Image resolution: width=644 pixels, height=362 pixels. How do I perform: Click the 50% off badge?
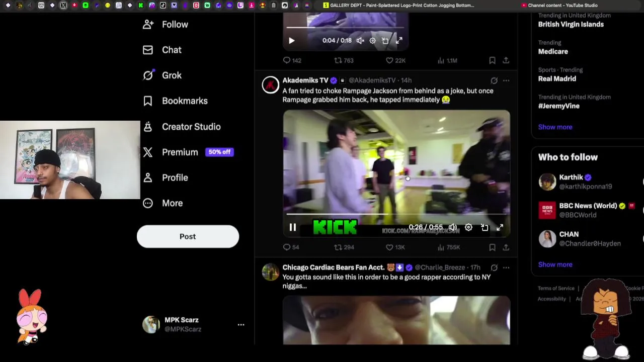pos(219,152)
